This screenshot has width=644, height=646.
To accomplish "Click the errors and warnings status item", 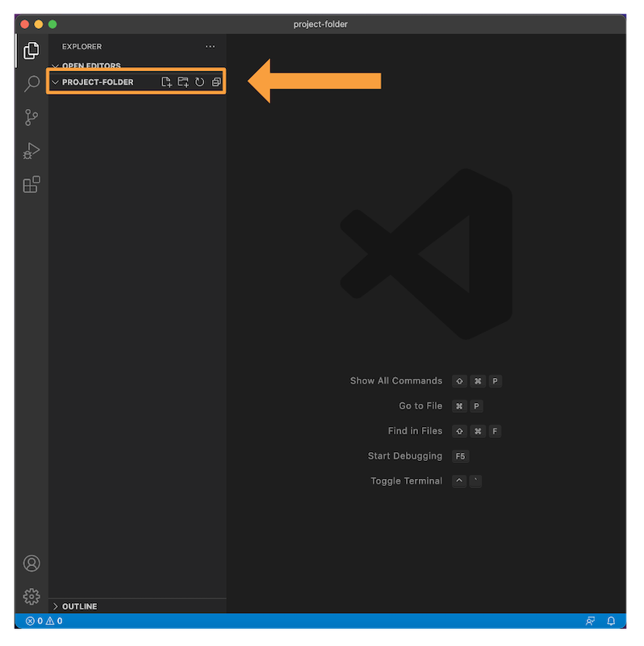I will point(44,621).
